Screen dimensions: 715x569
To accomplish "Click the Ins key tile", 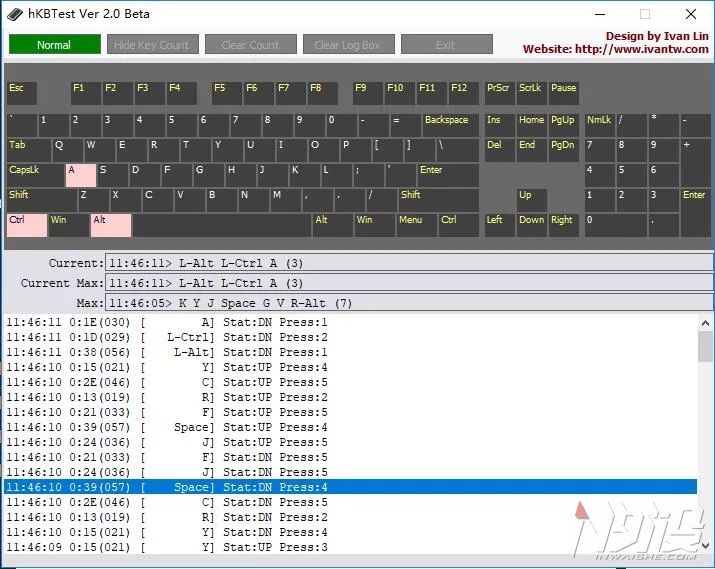I will tap(500, 125).
